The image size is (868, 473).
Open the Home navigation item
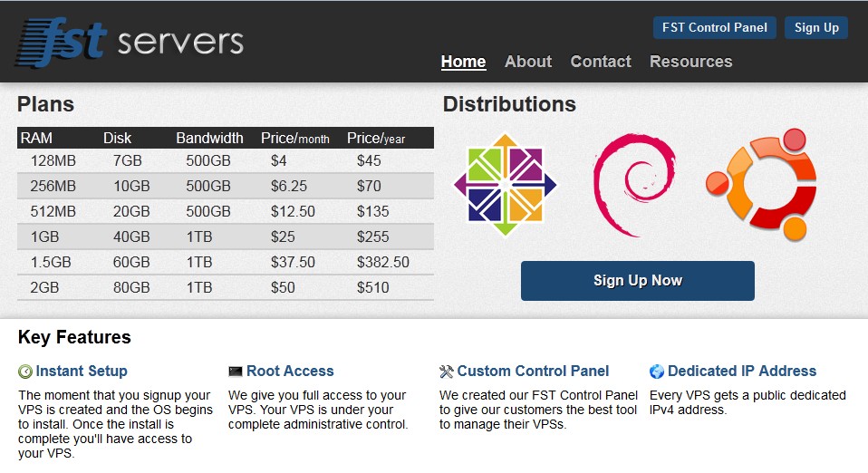point(463,62)
